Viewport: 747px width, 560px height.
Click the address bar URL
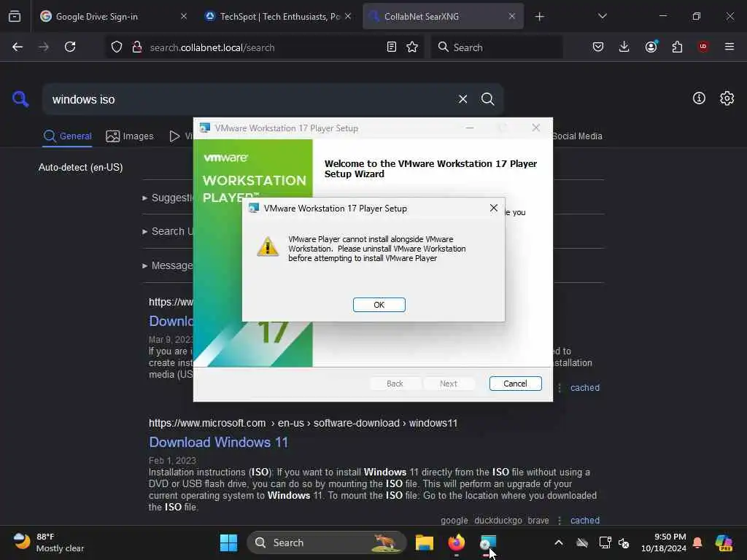click(x=212, y=47)
